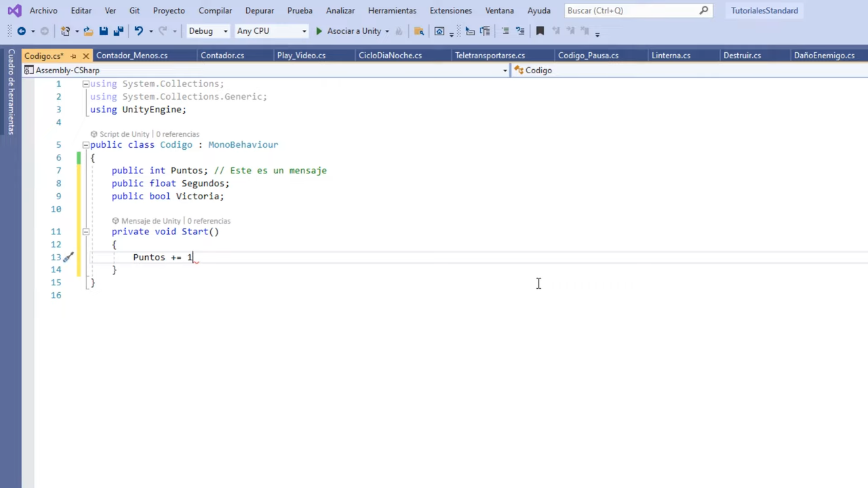The width and height of the screenshot is (868, 488).
Task: Open the Git menu
Action: (x=134, y=10)
